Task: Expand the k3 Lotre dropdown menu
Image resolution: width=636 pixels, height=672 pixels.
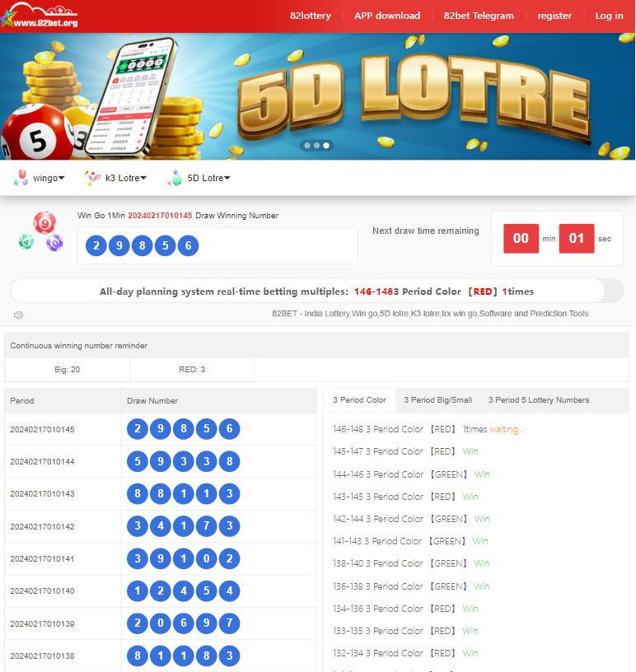Action: tap(126, 178)
